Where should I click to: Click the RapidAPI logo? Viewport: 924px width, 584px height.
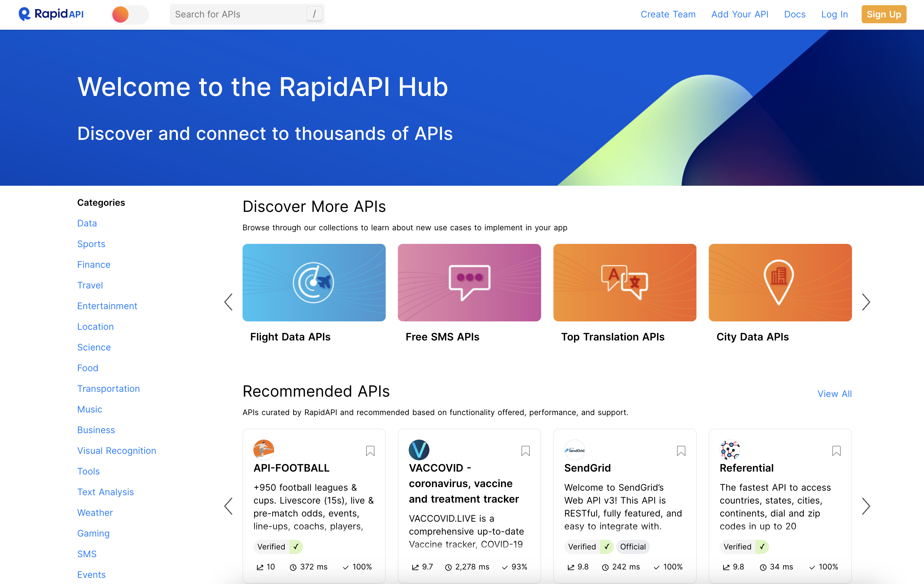pyautogui.click(x=51, y=14)
